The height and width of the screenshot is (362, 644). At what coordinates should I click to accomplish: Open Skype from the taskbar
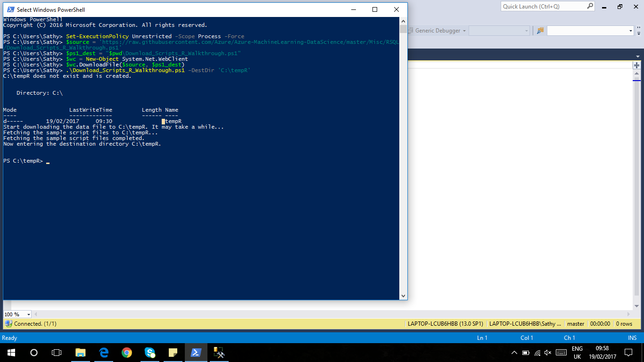pyautogui.click(x=149, y=352)
